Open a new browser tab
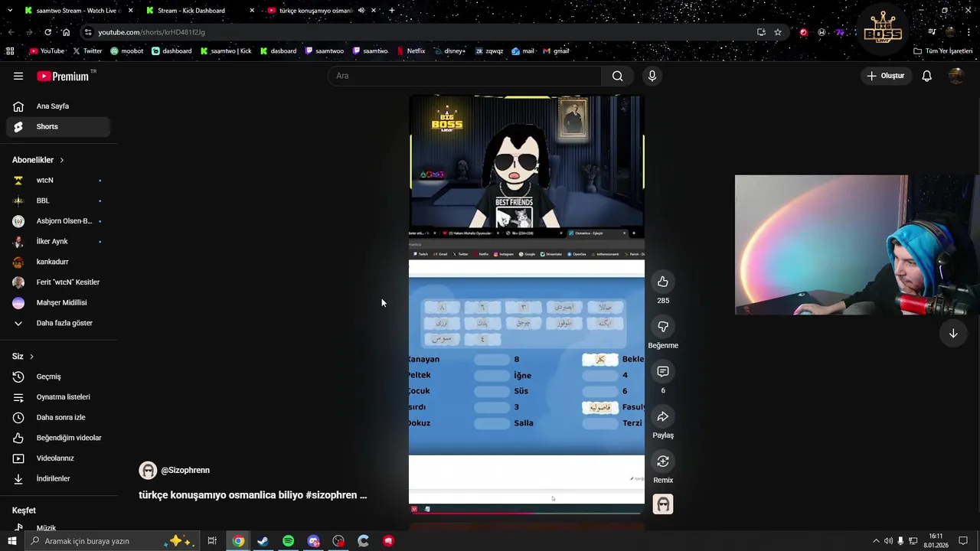Viewport: 980px width, 551px height. pos(392,11)
